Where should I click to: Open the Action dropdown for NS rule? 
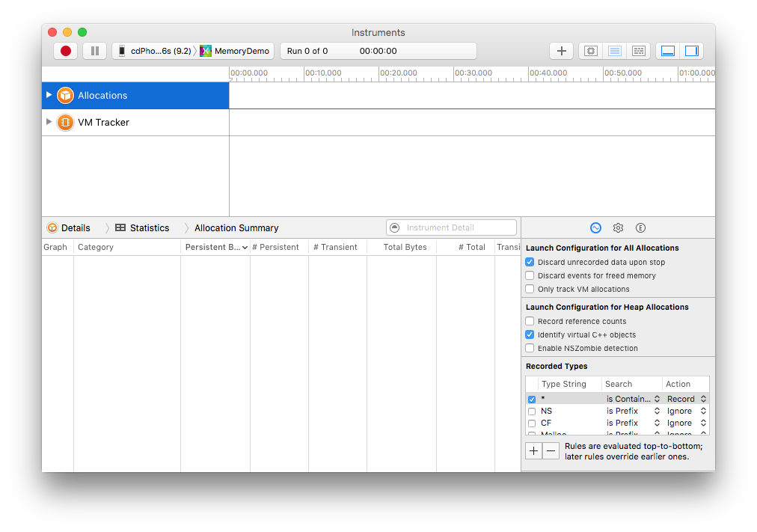686,412
